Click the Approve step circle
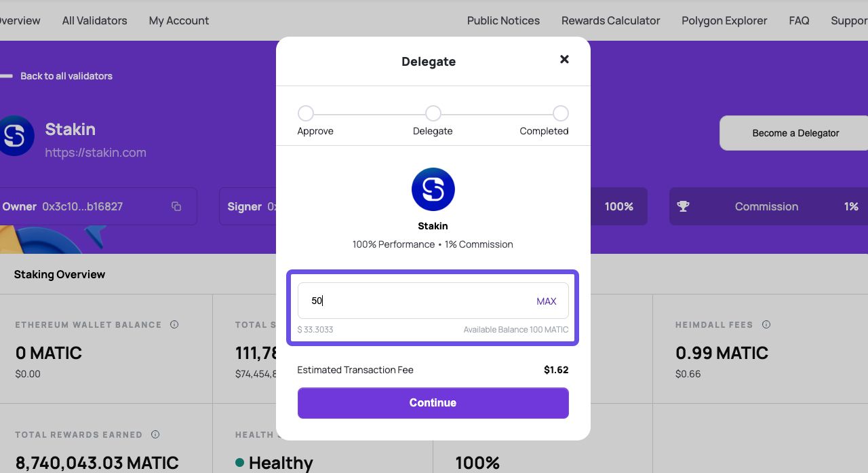Screen dimensions: 868x473 point(306,113)
